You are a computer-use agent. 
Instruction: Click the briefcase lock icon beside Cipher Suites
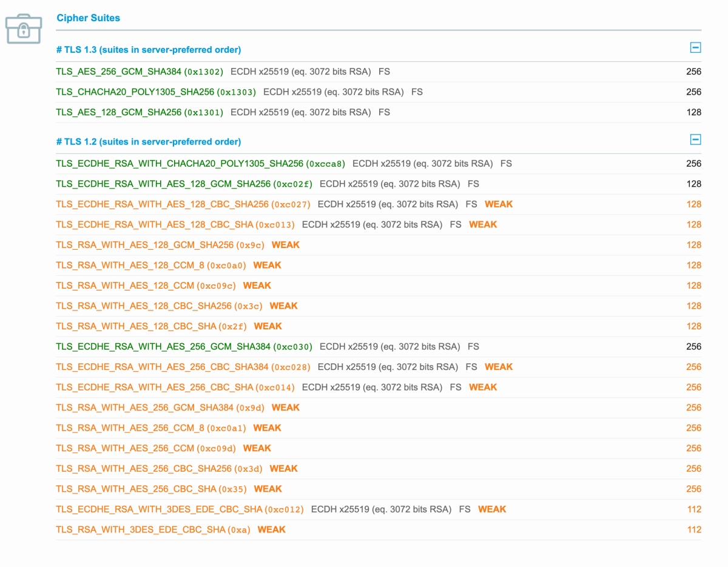23,29
